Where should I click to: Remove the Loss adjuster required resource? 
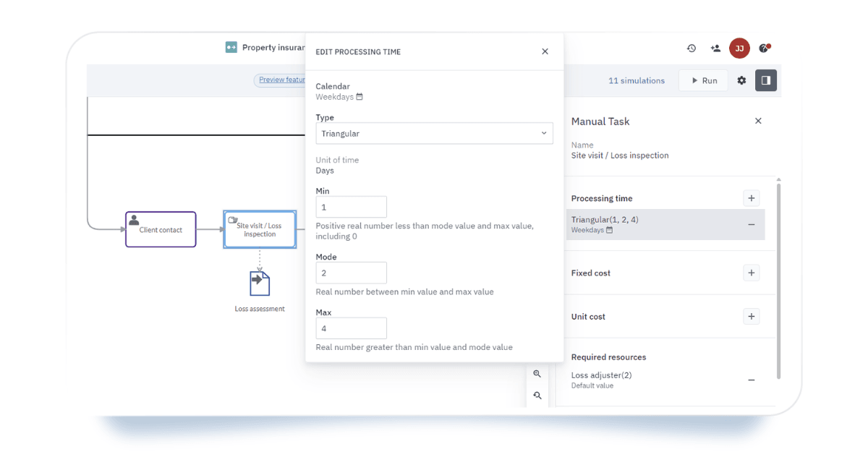click(x=751, y=380)
